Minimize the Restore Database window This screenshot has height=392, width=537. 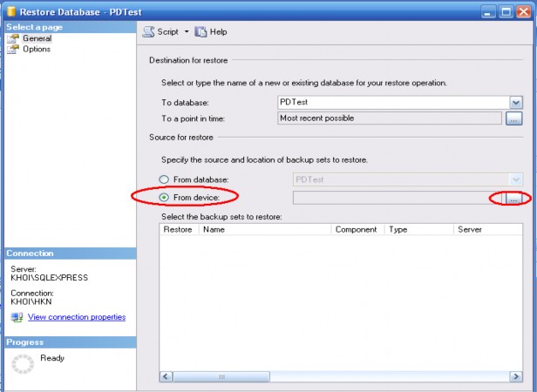click(x=488, y=12)
